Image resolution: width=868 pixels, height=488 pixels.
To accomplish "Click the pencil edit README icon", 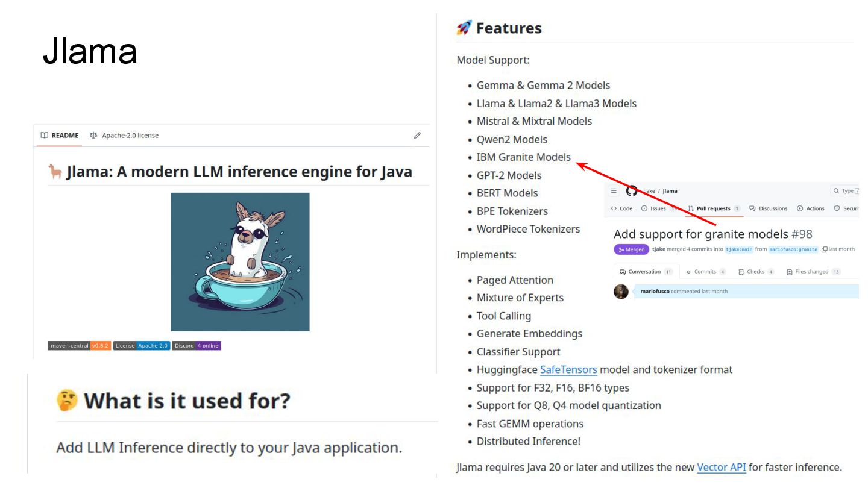I will 417,136.
